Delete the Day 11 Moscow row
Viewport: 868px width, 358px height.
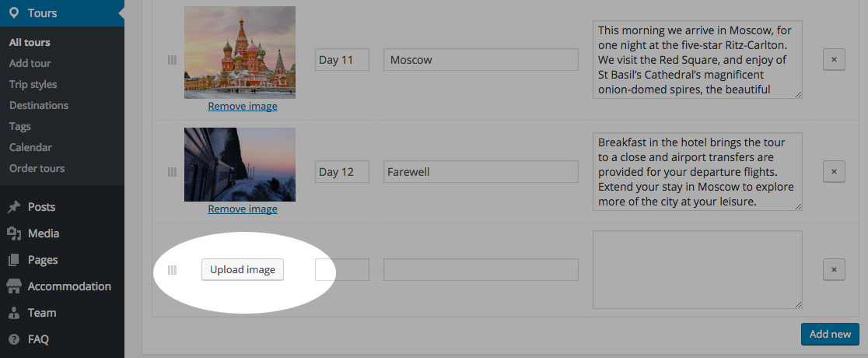click(x=834, y=60)
